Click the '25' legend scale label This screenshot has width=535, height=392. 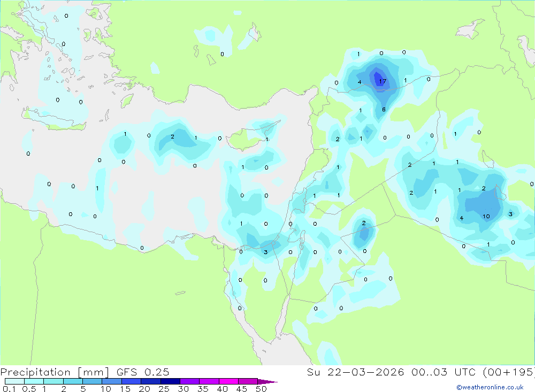164,389
